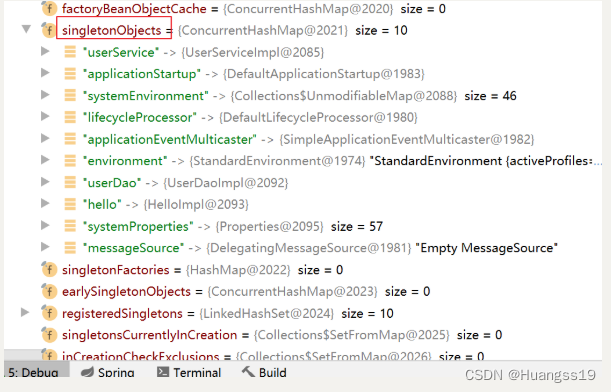
Task: Click the map entry icon for "userService"
Action: [x=70, y=52]
